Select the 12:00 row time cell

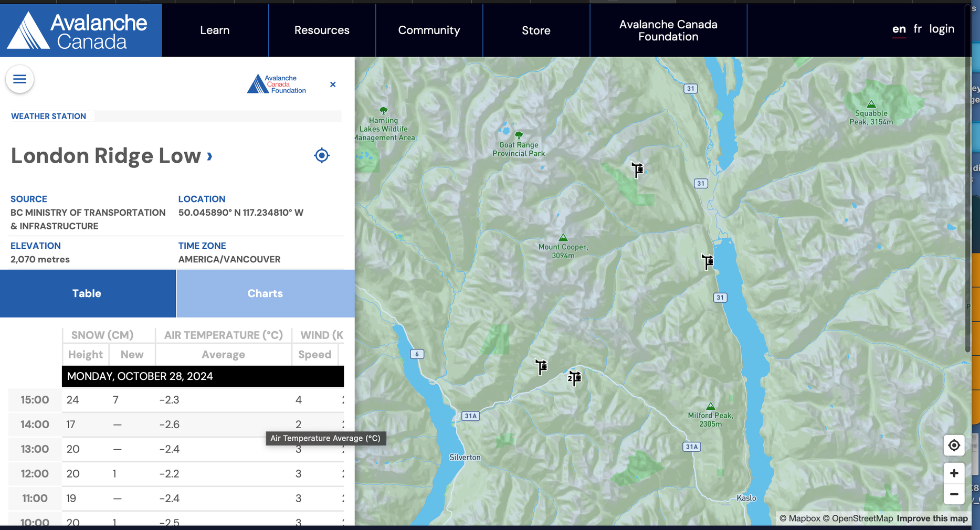pos(35,474)
